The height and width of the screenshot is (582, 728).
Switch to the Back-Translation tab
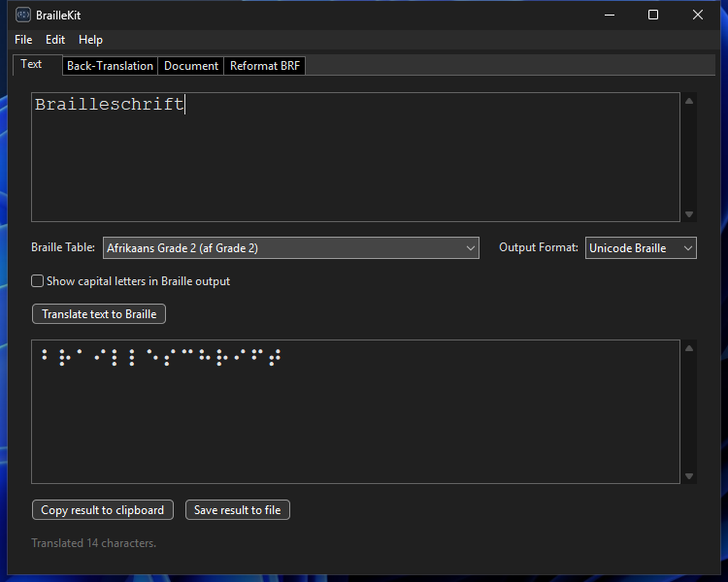pos(110,66)
